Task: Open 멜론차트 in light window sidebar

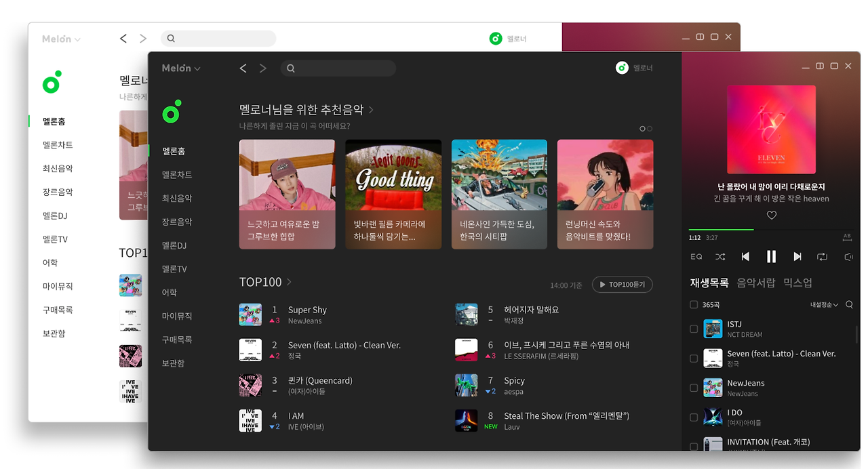Action: (x=58, y=145)
